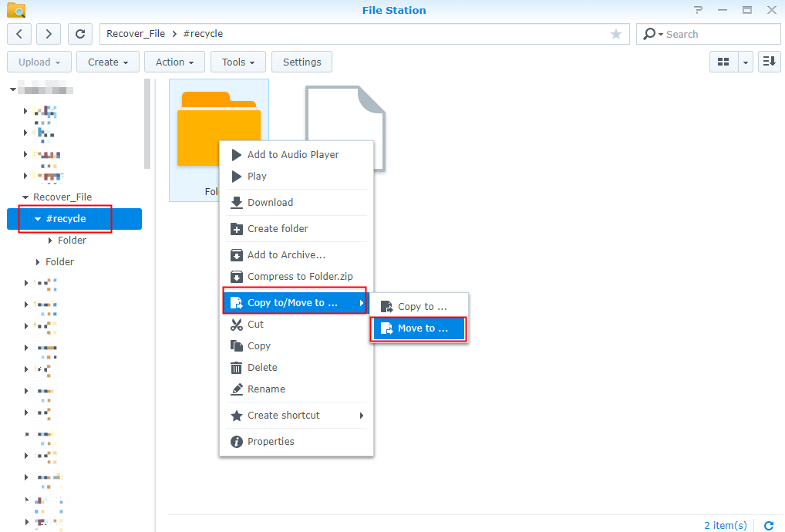The image size is (785, 532).
Task: Open the Upload dropdown menu
Action: click(39, 62)
